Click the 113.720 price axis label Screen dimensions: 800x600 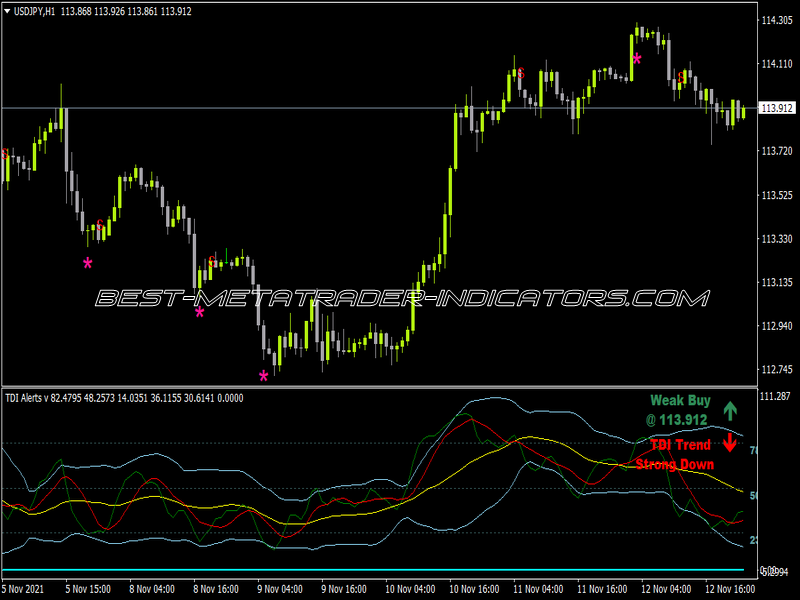[x=777, y=151]
